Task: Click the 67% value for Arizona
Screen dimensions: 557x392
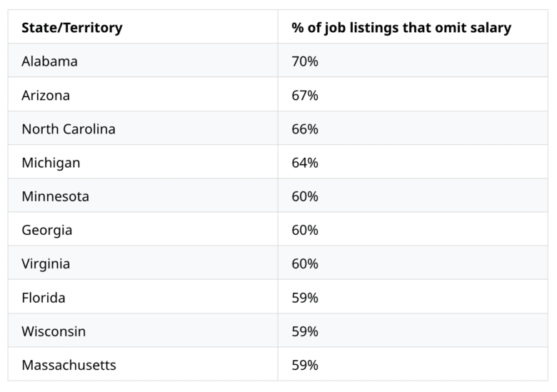Action: coord(305,95)
